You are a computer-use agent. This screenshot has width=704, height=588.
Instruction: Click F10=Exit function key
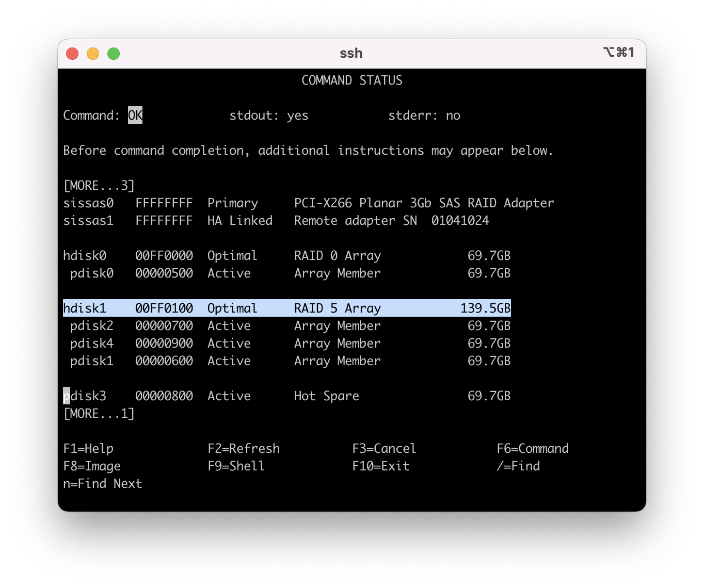tap(381, 466)
